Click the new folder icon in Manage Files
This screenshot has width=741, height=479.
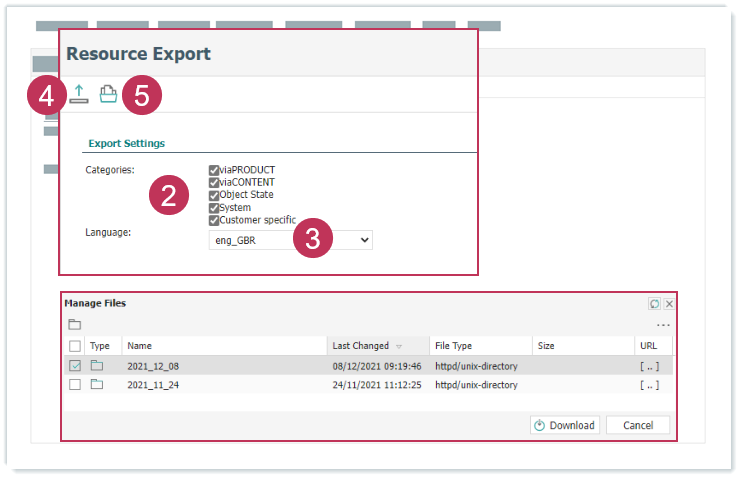(74, 325)
